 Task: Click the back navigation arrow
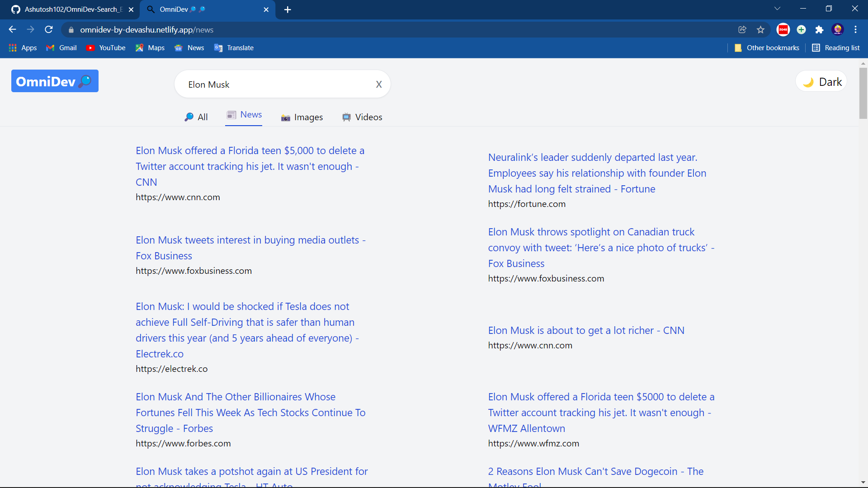pyautogui.click(x=12, y=29)
